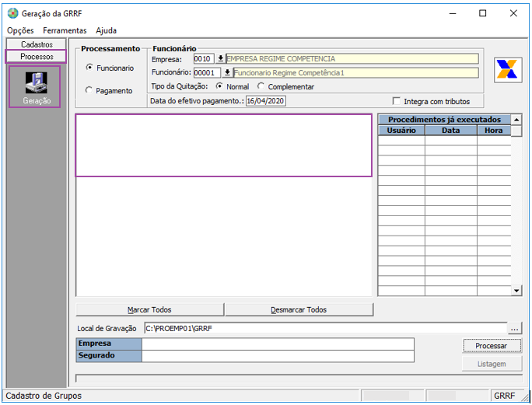Viewport: 532px width, 405px height.
Task: Collapse the Procedimentos já executados panel arrow
Action: [x=516, y=120]
